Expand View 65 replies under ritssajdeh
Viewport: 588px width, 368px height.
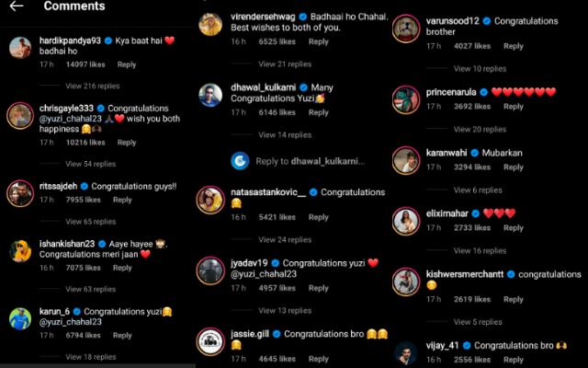pyautogui.click(x=90, y=222)
